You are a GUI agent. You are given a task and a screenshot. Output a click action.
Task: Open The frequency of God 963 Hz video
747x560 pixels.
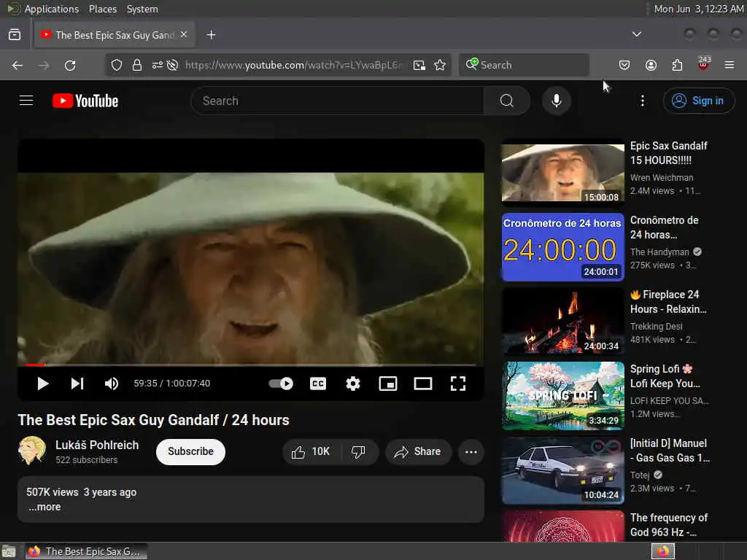coord(669,525)
